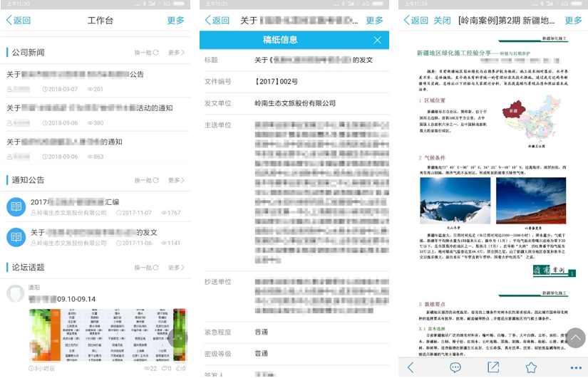
Task: Open forum poster avatar
Action: pos(16,293)
